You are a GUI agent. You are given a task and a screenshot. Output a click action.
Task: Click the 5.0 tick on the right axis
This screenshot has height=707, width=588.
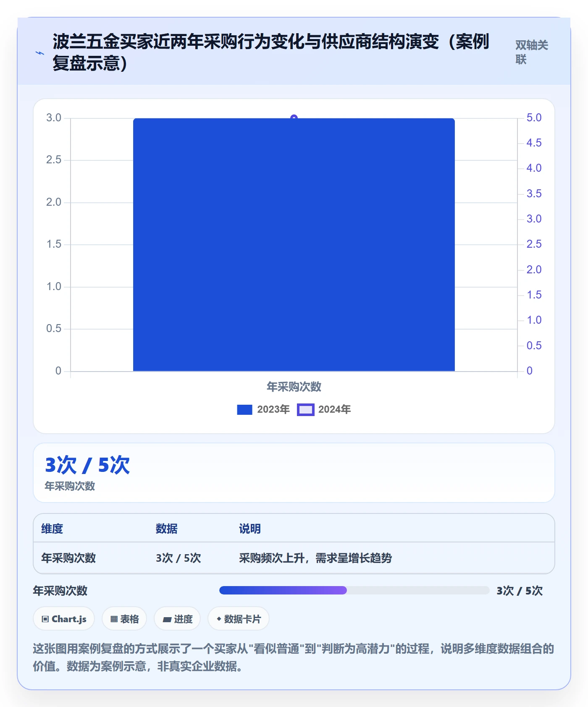click(534, 118)
